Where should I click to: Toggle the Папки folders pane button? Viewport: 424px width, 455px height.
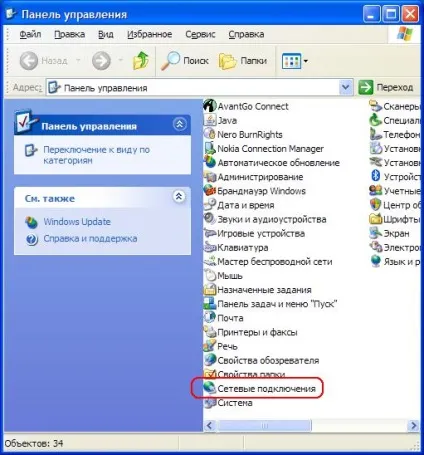point(243,61)
